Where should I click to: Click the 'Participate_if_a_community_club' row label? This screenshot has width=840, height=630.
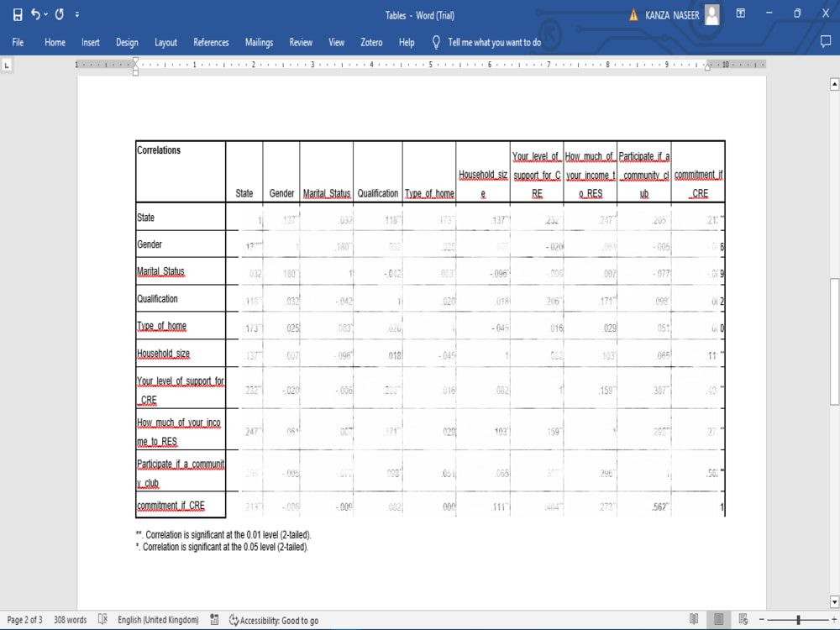click(181, 474)
